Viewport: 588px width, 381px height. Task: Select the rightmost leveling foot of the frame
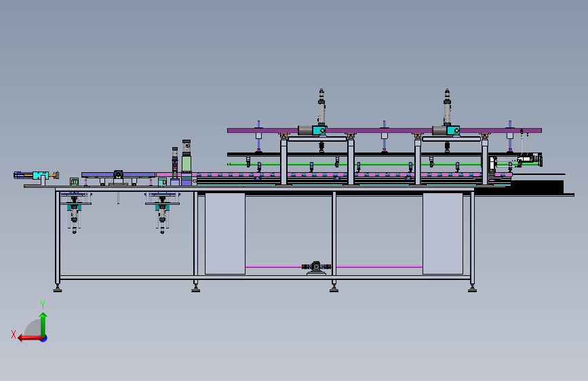[473, 288]
